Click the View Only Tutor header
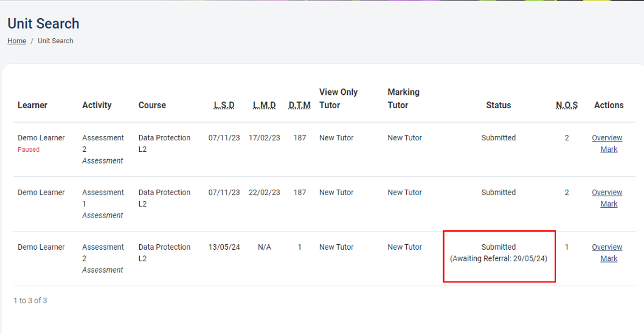 pyautogui.click(x=338, y=98)
